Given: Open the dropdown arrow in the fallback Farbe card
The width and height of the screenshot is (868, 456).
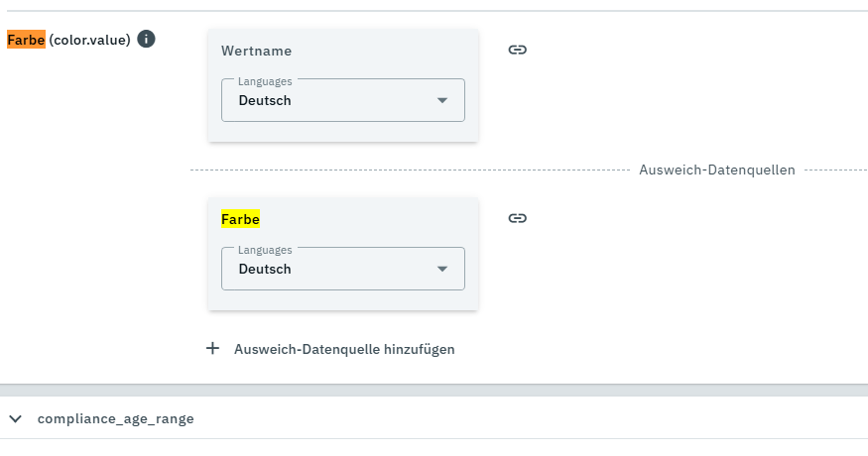Looking at the screenshot, I should point(442,269).
